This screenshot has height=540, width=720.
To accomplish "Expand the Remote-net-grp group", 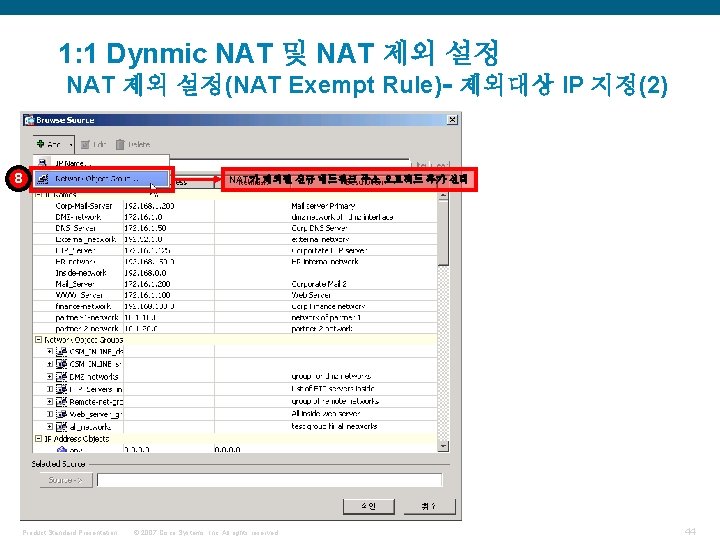I will pos(50,401).
